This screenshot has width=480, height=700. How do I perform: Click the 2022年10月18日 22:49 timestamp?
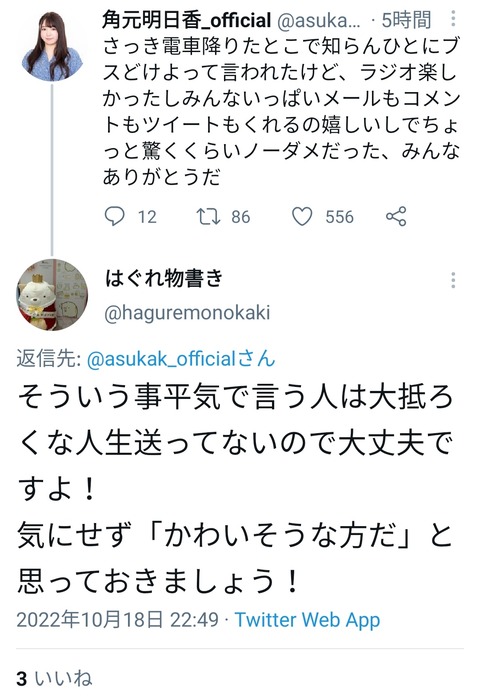point(117,620)
